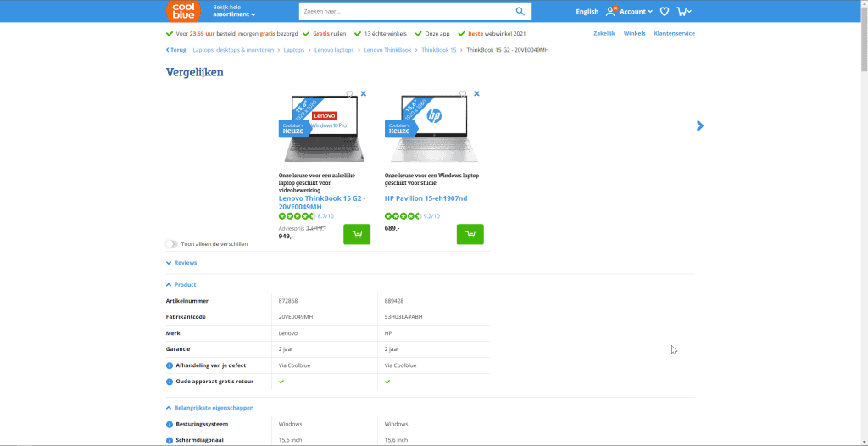
Task: Click article number 889428
Action: pyautogui.click(x=394, y=301)
